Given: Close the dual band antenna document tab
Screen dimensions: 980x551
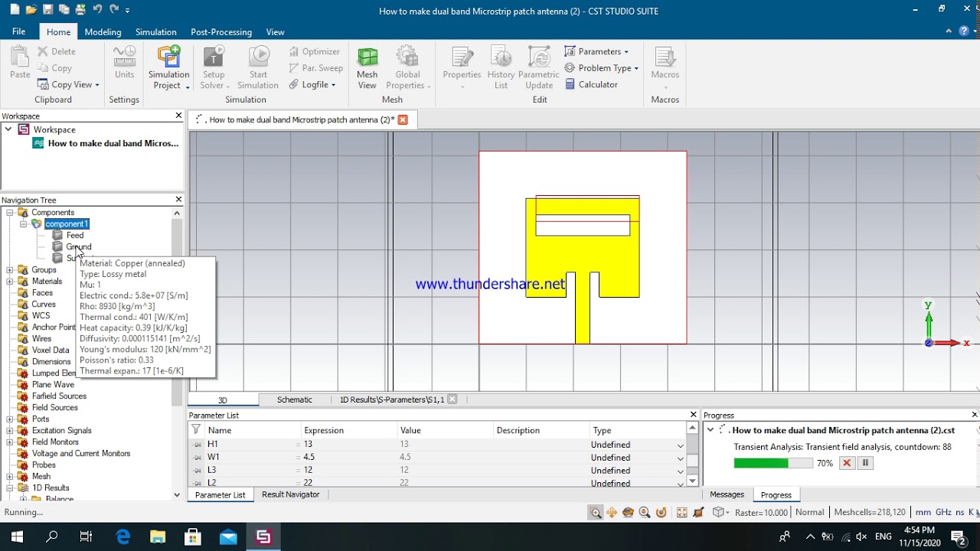Looking at the screenshot, I should (x=403, y=119).
